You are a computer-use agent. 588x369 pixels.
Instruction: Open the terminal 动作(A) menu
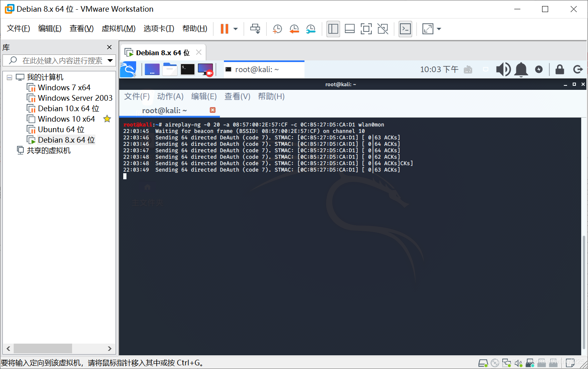point(170,96)
